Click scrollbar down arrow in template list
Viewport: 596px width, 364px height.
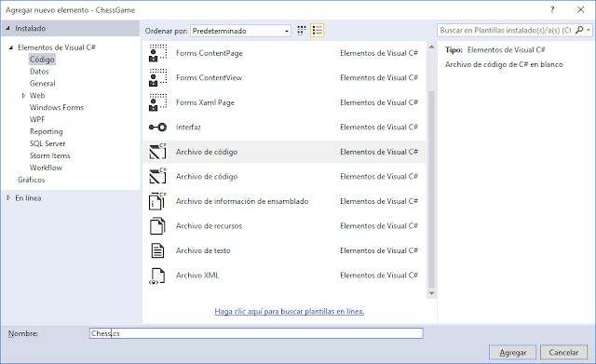pyautogui.click(x=431, y=293)
